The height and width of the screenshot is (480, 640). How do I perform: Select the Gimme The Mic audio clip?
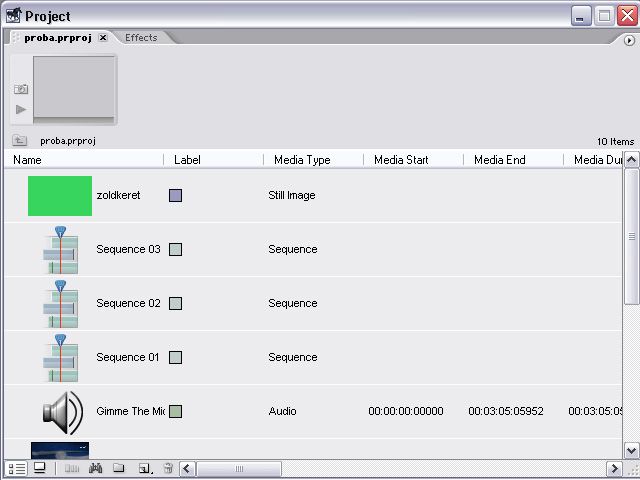[x=130, y=411]
